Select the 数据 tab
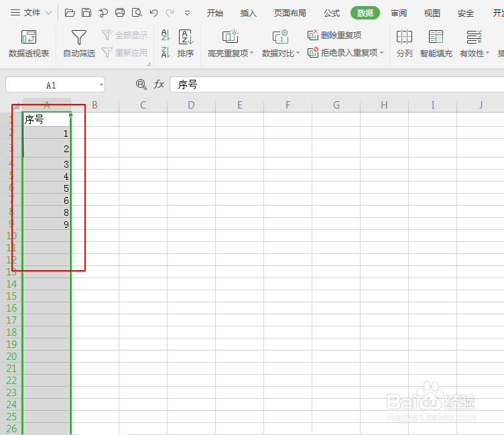The height and width of the screenshot is (435, 504). [365, 13]
